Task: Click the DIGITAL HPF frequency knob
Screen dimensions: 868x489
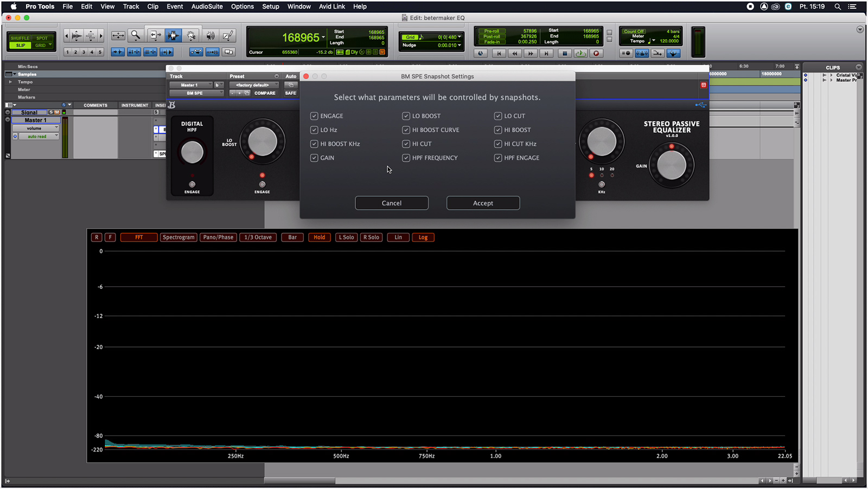Action: pos(192,152)
